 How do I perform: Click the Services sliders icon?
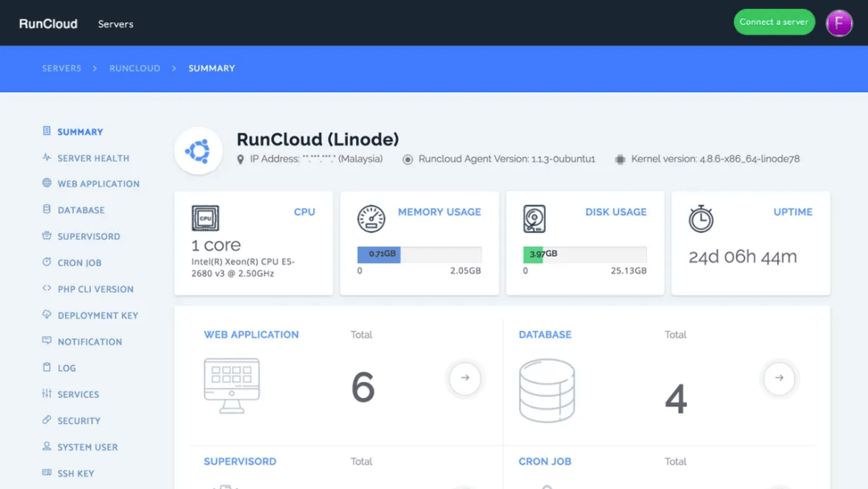coord(47,394)
